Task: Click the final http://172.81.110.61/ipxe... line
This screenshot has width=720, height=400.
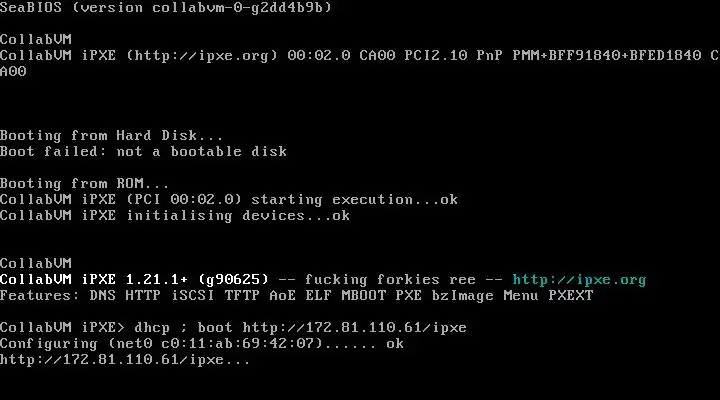Action: (125, 360)
